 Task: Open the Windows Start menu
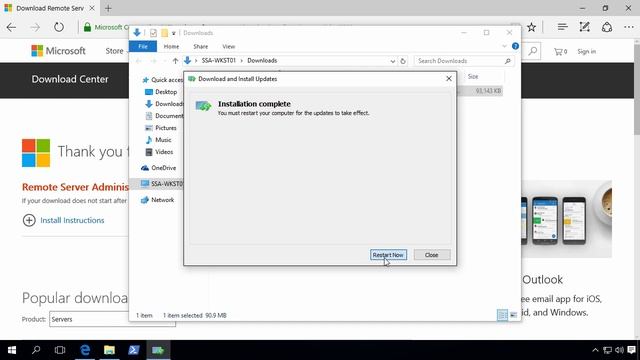(x=12, y=350)
